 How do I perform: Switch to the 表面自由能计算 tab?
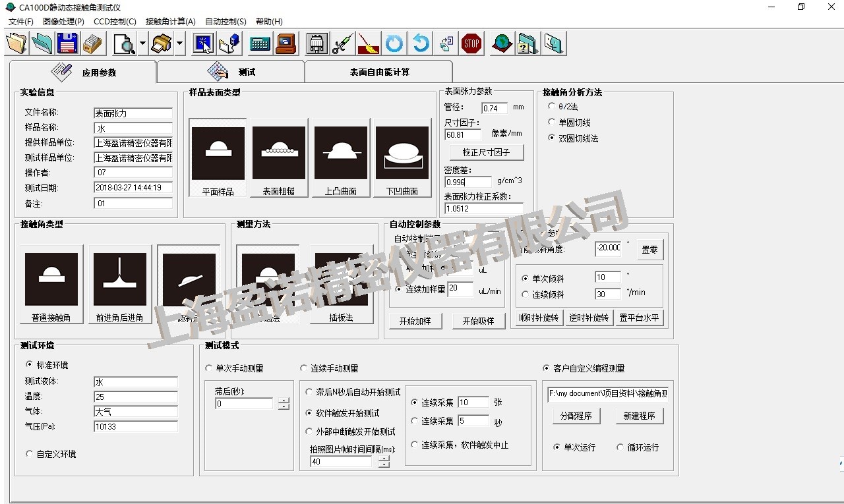pyautogui.click(x=379, y=72)
